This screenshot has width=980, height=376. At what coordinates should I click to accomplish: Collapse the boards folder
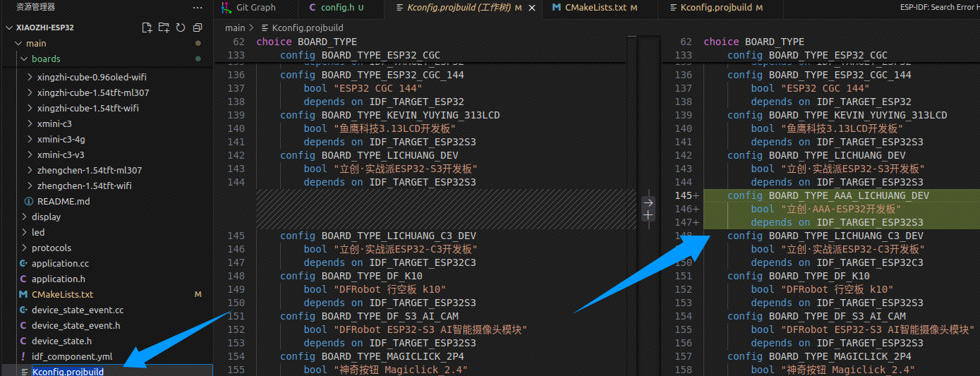[x=24, y=59]
